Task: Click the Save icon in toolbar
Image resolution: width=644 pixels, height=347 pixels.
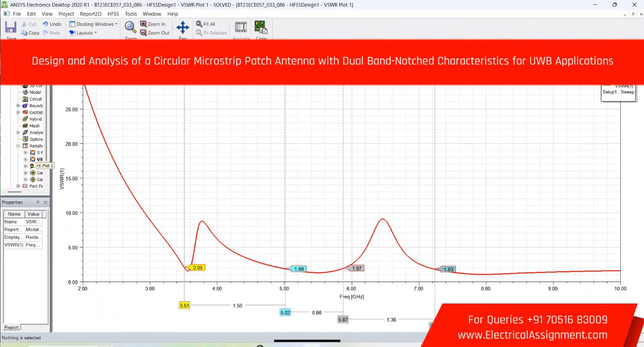Action: pyautogui.click(x=11, y=28)
